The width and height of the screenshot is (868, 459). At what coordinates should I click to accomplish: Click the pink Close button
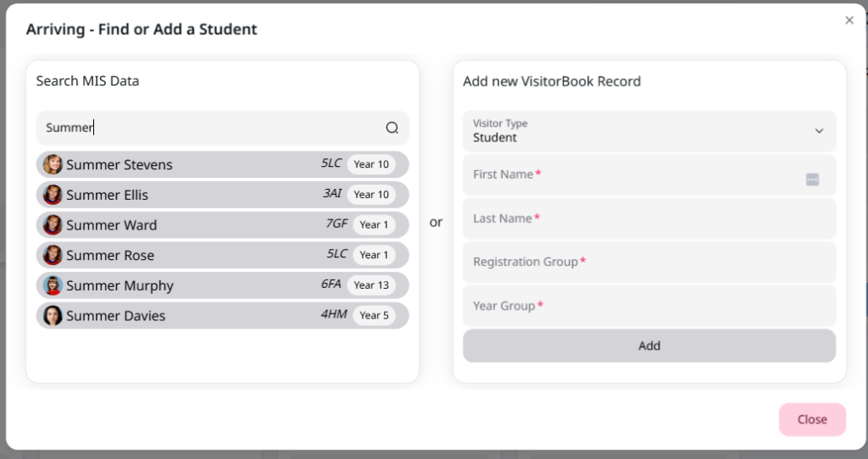click(812, 420)
